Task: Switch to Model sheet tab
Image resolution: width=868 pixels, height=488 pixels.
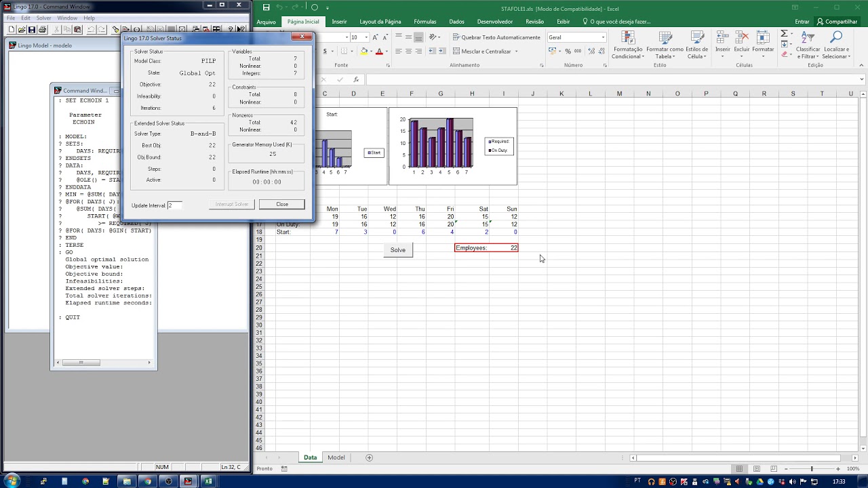Action: (x=336, y=457)
